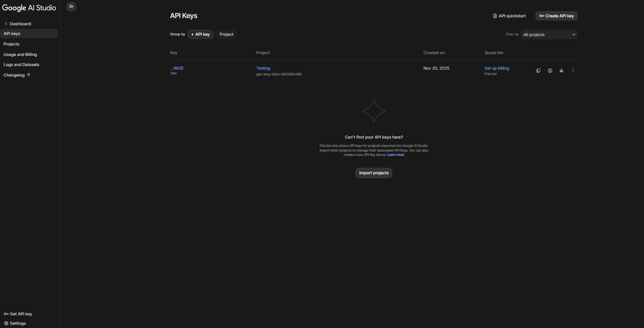Click the Set up billing link
Screen dimensions: 644x328
(x=497, y=68)
